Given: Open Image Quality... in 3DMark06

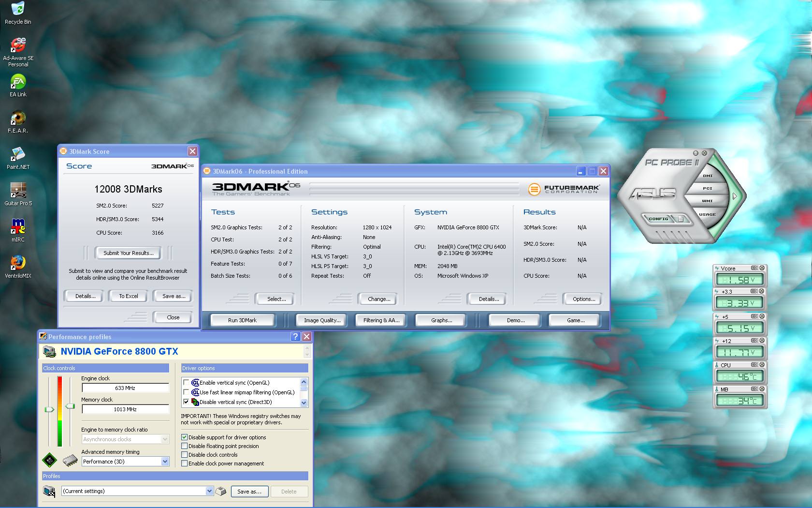Looking at the screenshot, I should pyautogui.click(x=322, y=320).
